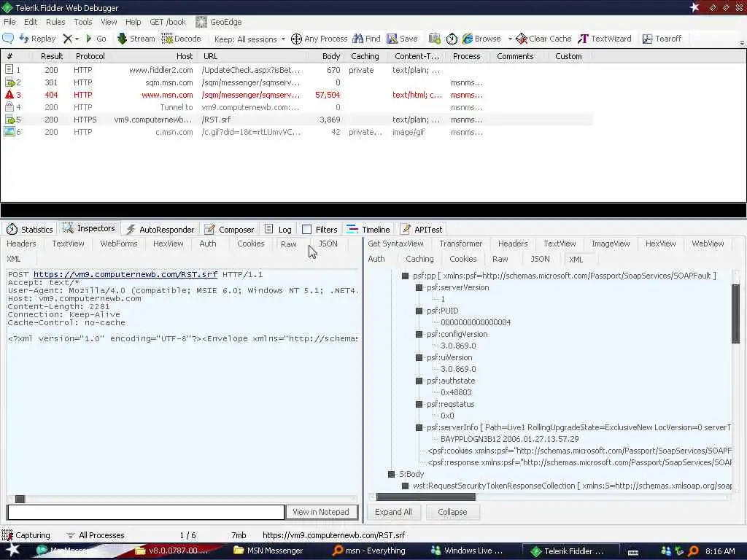
Task: Toggle Capturing in status bar
Action: tap(26, 535)
